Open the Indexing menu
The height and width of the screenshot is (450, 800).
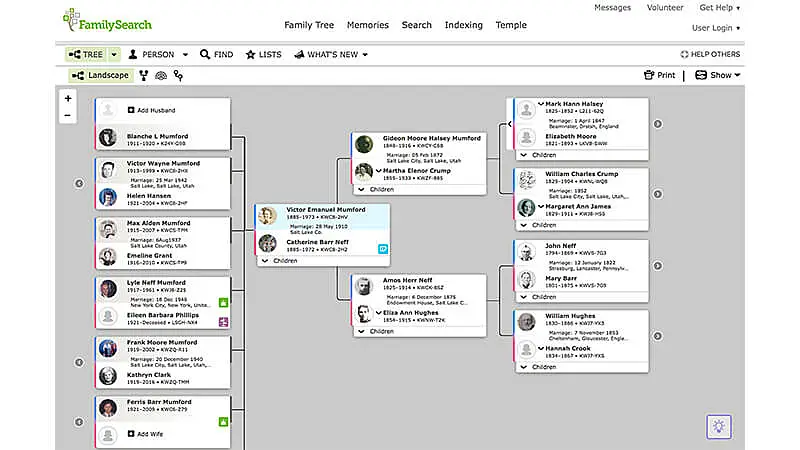(463, 25)
